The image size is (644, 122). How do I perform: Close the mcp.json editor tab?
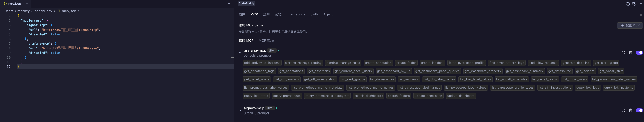tap(27, 4)
